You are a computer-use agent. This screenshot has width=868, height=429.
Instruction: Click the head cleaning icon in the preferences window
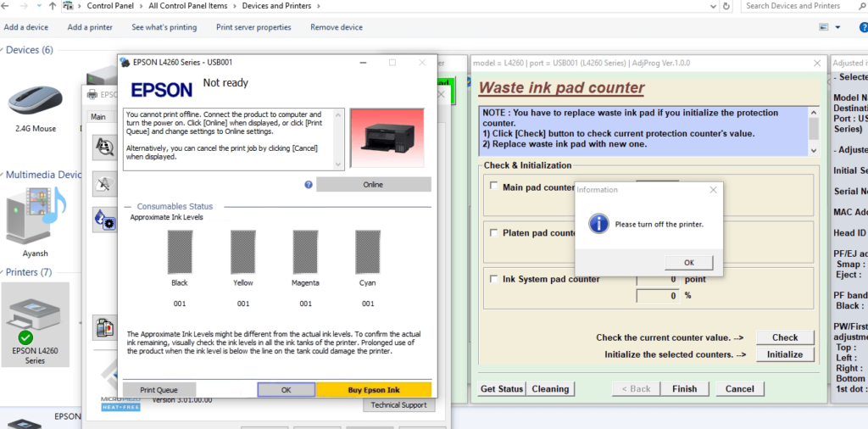pos(104,184)
